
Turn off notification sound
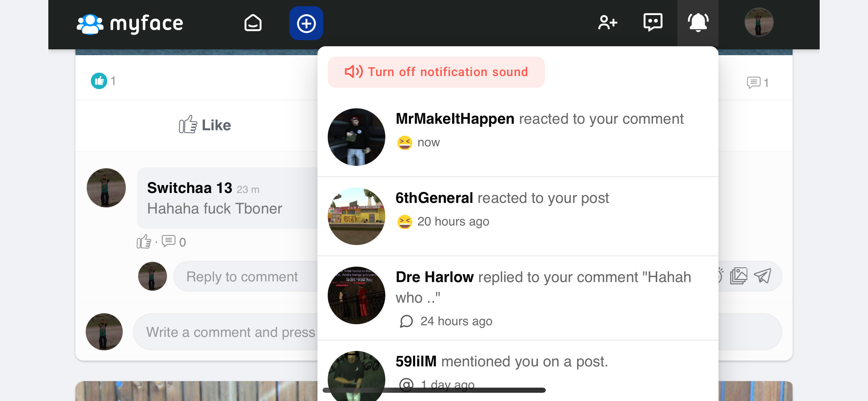point(436,72)
